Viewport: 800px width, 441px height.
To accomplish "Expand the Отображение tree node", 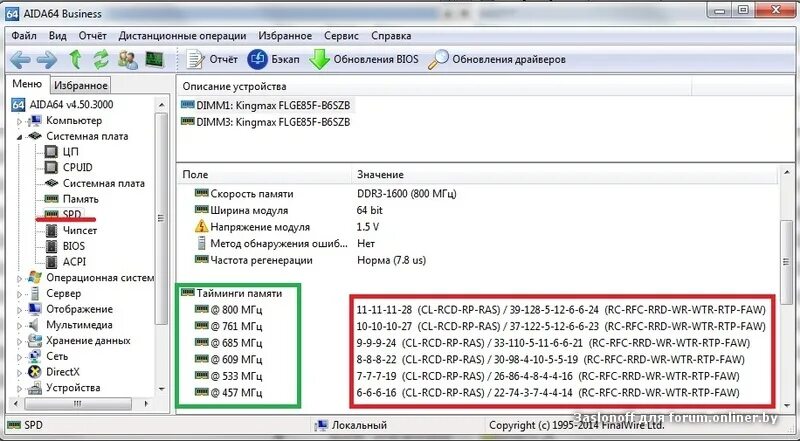I will pyautogui.click(x=20, y=310).
